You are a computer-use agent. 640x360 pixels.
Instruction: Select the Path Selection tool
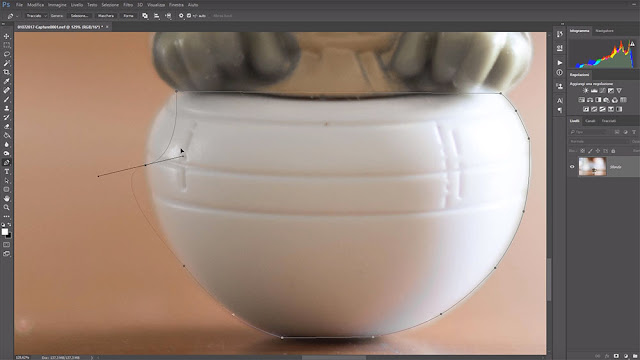(x=6, y=180)
